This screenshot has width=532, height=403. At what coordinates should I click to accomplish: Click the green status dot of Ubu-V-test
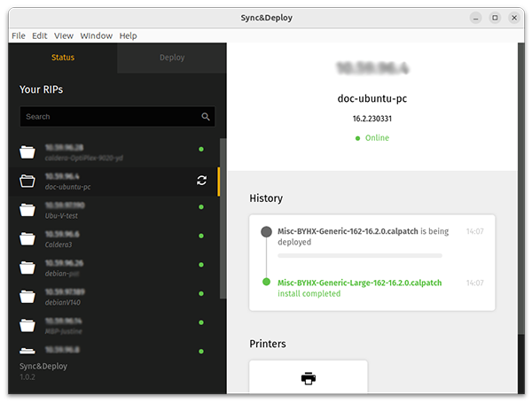click(201, 206)
